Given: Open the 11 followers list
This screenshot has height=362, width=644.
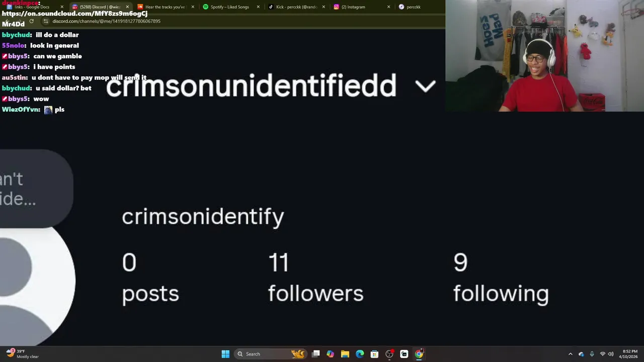Looking at the screenshot, I should [x=315, y=278].
